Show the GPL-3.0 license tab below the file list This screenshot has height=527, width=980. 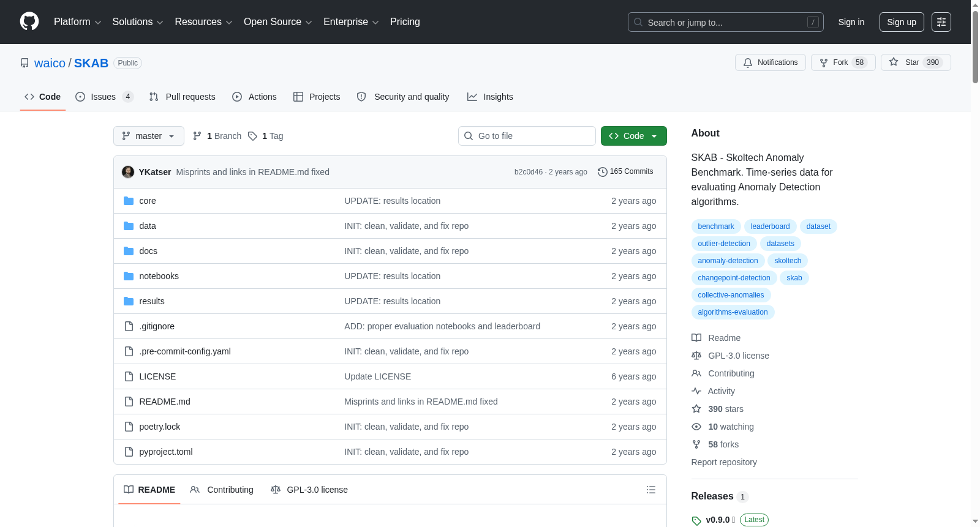(309, 490)
